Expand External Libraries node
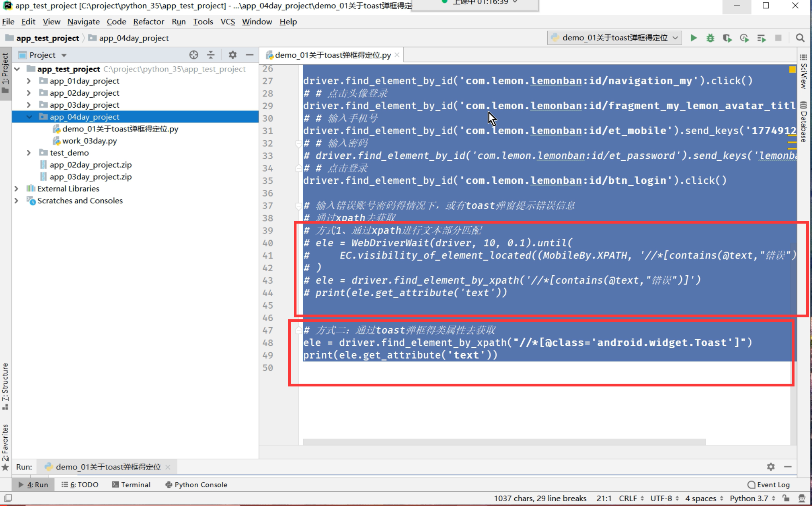Screen dimensions: 812x506 coord(17,189)
